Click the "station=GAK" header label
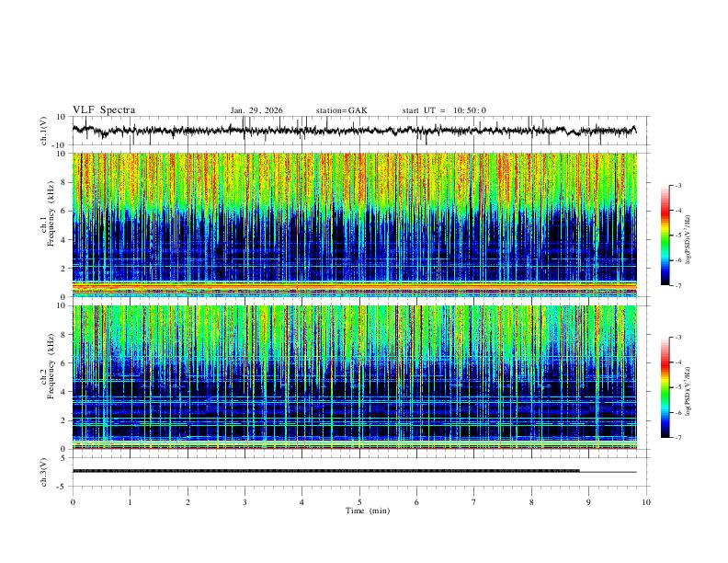This screenshot has height=563, width=728. click(341, 110)
